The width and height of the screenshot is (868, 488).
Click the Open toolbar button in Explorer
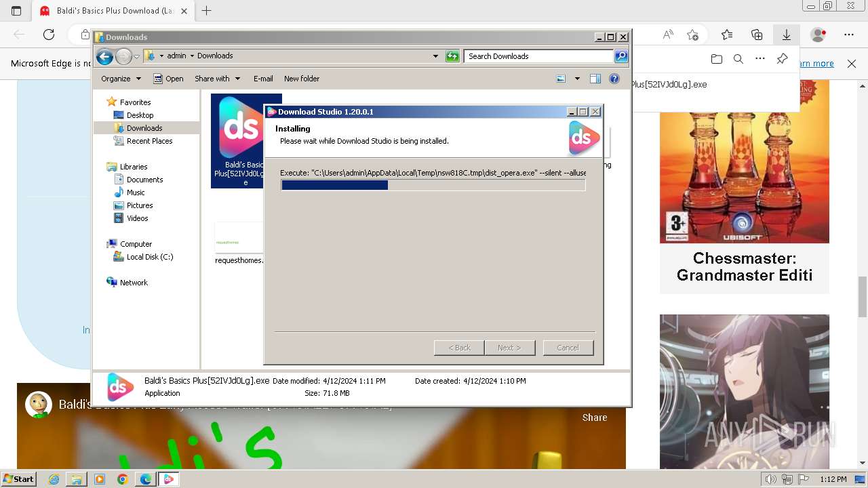pos(168,79)
